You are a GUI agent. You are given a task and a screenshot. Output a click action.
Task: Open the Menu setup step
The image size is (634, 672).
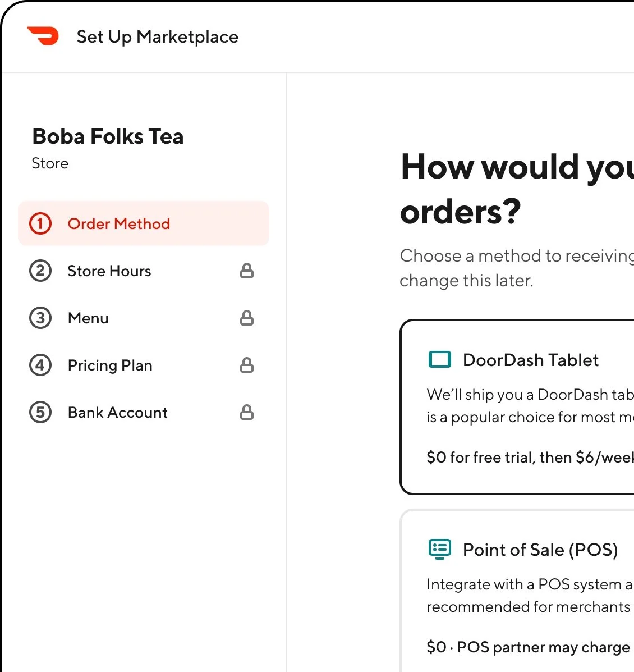tap(88, 318)
